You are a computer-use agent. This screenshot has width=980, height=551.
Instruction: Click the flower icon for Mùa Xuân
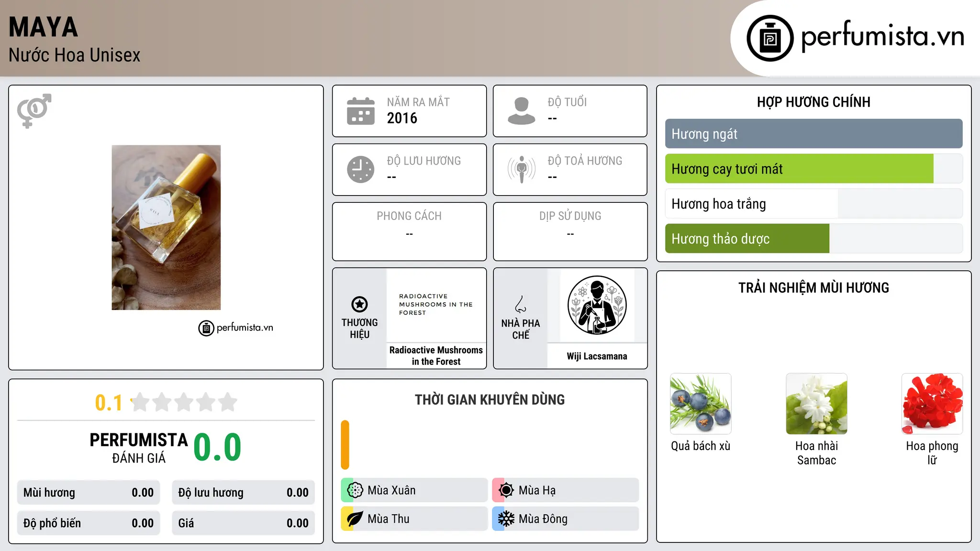(x=355, y=490)
